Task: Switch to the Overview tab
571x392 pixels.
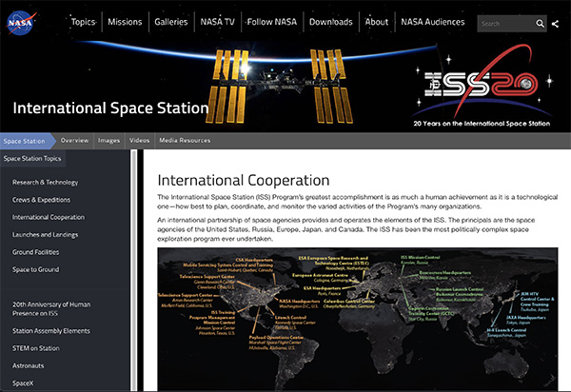Action: [74, 141]
